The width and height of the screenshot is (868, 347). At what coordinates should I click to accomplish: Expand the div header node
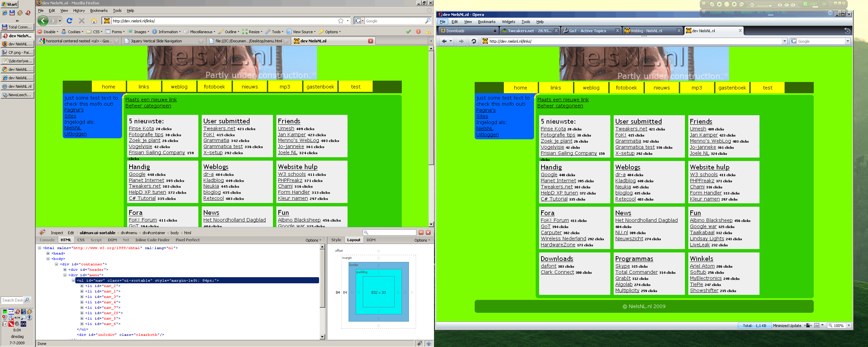coord(65,270)
